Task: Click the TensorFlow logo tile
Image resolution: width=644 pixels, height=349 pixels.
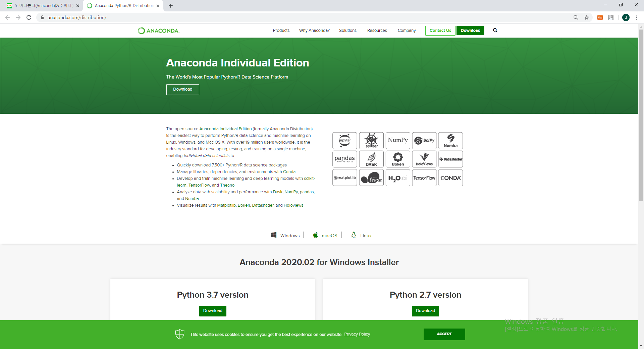Action: point(424,178)
